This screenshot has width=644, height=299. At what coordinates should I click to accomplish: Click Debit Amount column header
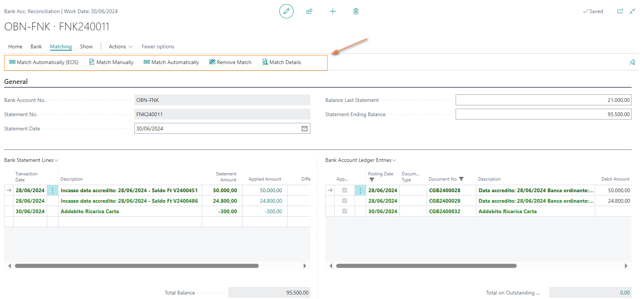615,179
